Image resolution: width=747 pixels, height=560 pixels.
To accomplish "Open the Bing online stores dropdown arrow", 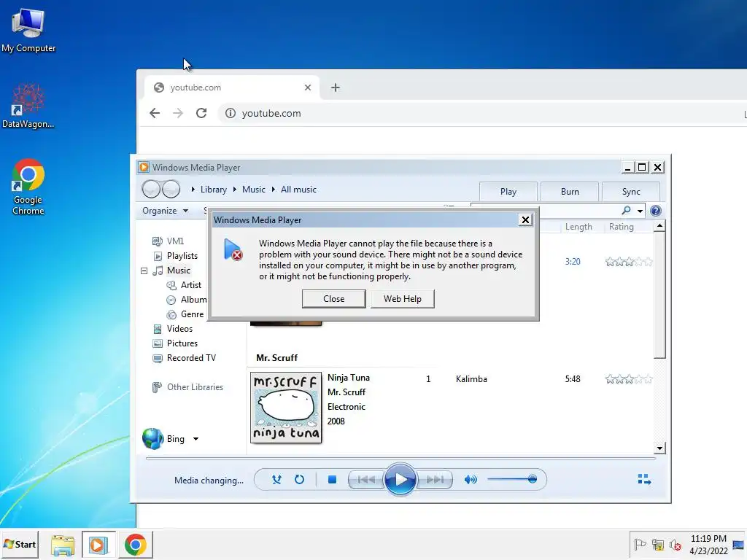I will (196, 439).
